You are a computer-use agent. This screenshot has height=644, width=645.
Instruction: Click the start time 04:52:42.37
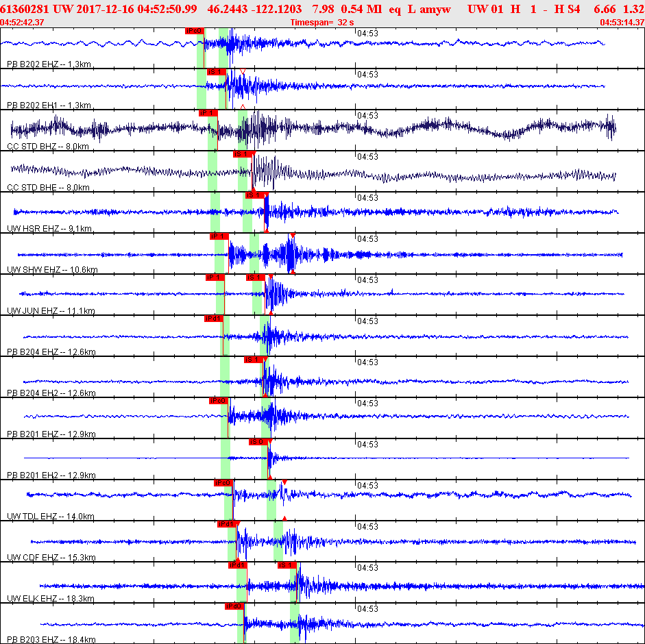click(x=22, y=22)
